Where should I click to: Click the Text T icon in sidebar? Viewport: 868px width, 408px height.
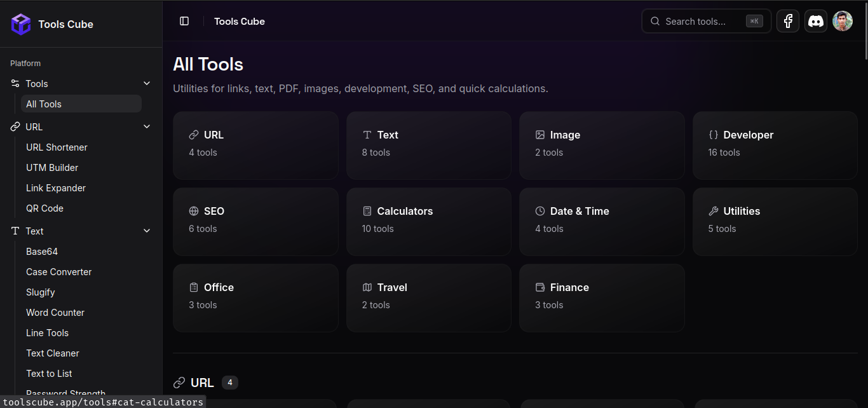click(x=15, y=231)
